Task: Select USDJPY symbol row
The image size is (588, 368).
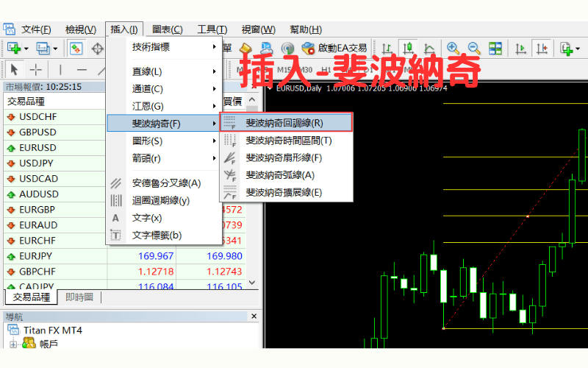Action: [x=54, y=163]
